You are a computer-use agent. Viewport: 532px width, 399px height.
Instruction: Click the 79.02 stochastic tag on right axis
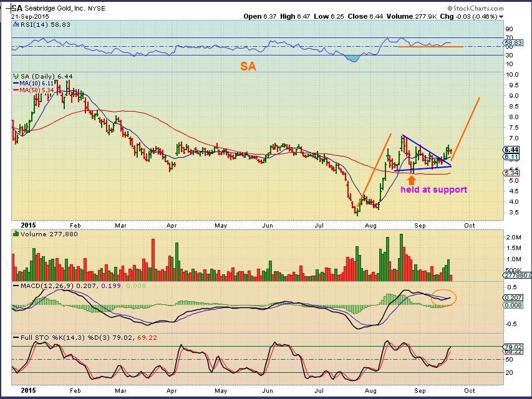click(513, 347)
